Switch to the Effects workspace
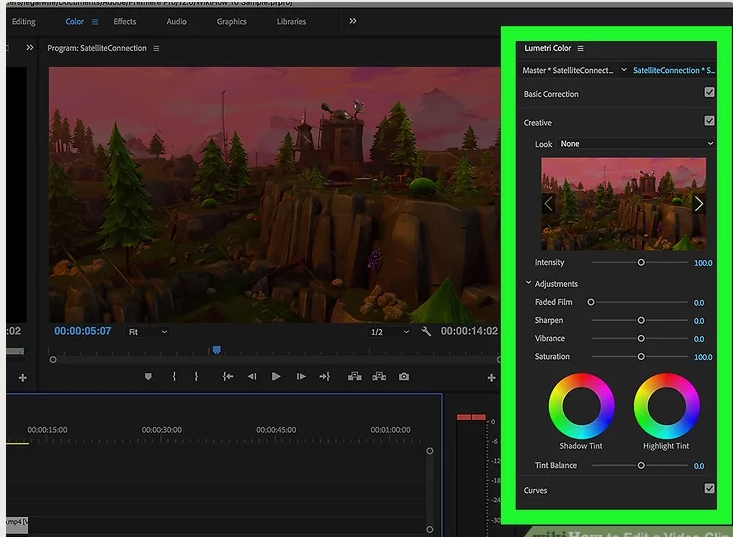The width and height of the screenshot is (733, 537). click(125, 22)
